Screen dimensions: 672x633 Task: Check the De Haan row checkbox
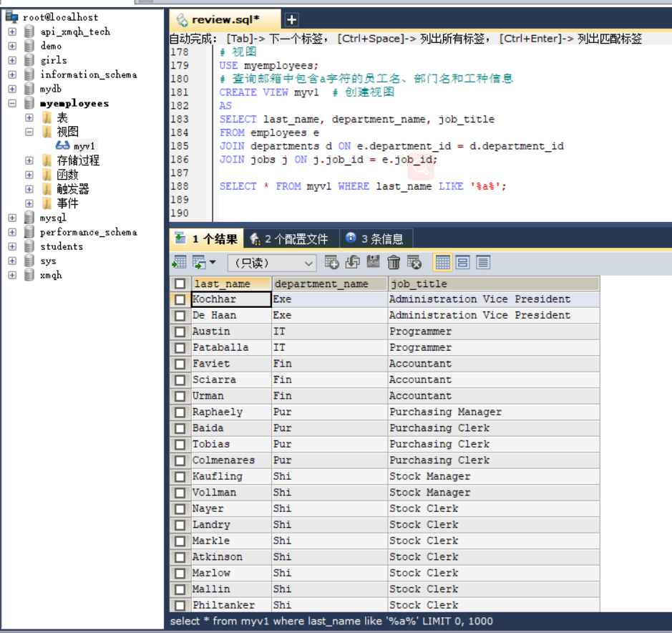click(x=180, y=316)
